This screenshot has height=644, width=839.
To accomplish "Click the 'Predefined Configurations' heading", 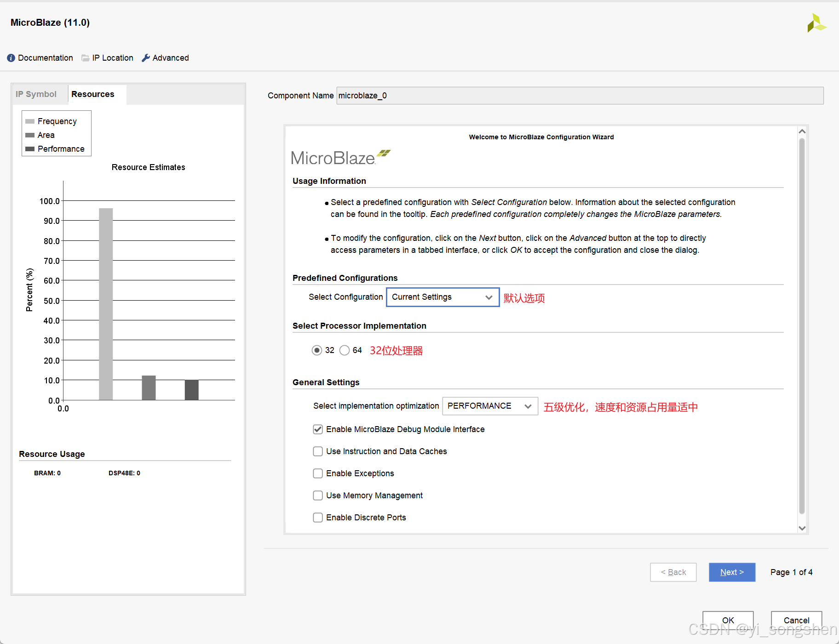I will (345, 278).
